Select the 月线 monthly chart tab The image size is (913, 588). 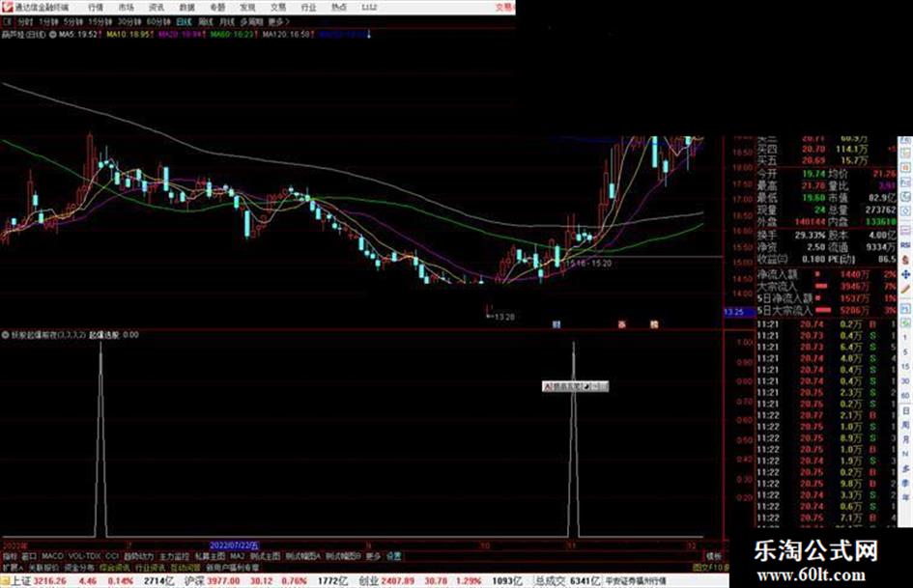pyautogui.click(x=226, y=22)
